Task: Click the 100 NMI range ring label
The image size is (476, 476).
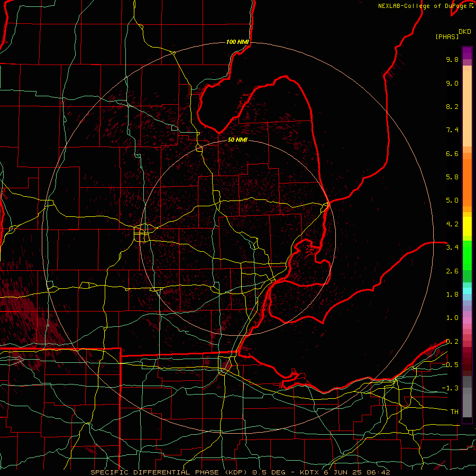Action: 237,42
